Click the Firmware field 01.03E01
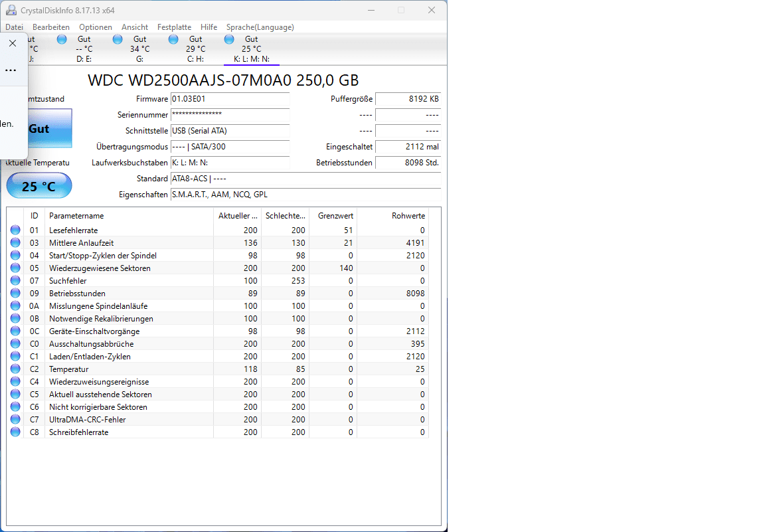This screenshot has height=532, width=765. click(x=230, y=99)
